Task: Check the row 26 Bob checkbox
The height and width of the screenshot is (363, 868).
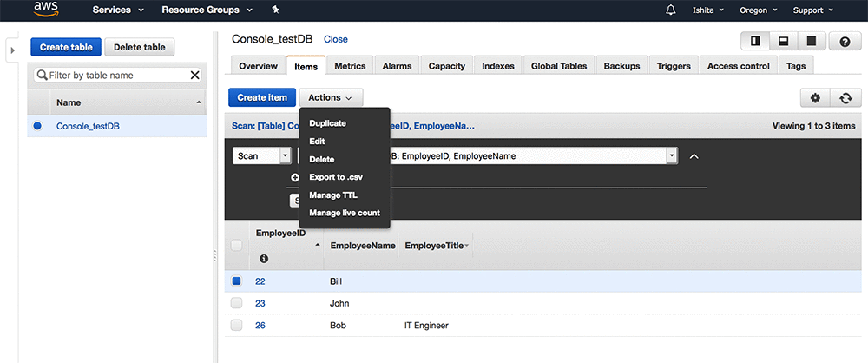Action: point(236,326)
